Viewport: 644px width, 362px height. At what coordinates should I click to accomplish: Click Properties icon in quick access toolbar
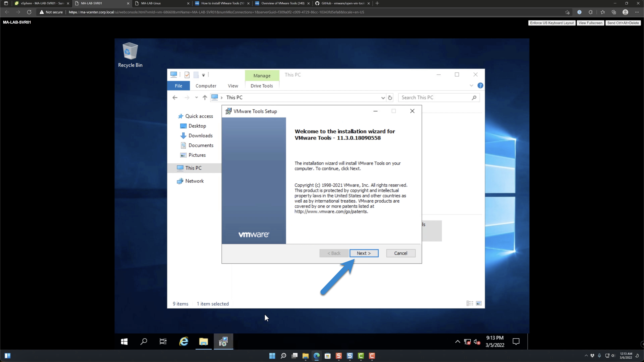point(187,75)
